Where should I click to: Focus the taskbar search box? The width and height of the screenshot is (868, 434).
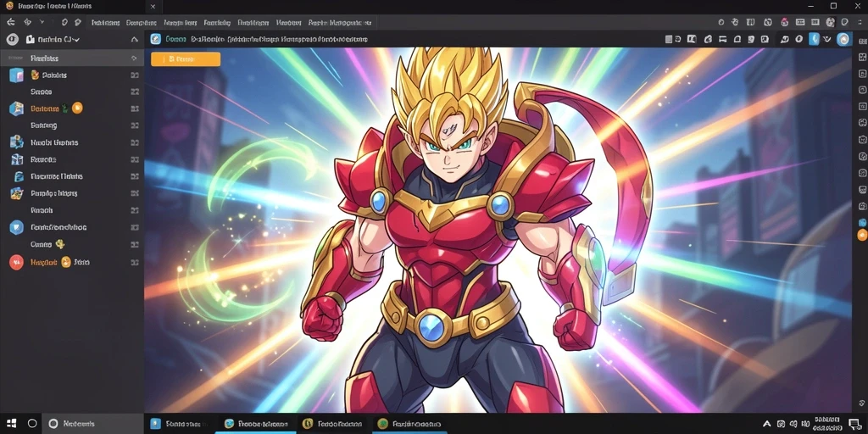coord(93,424)
